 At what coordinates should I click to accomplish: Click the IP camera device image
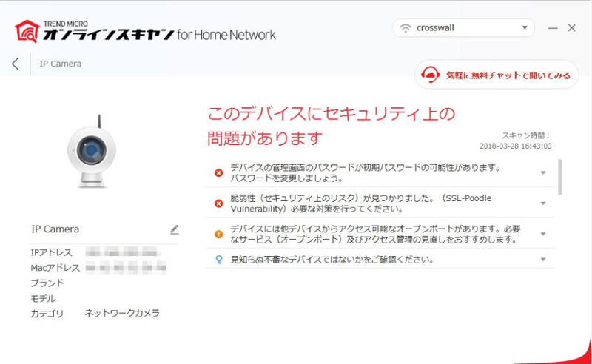92,152
